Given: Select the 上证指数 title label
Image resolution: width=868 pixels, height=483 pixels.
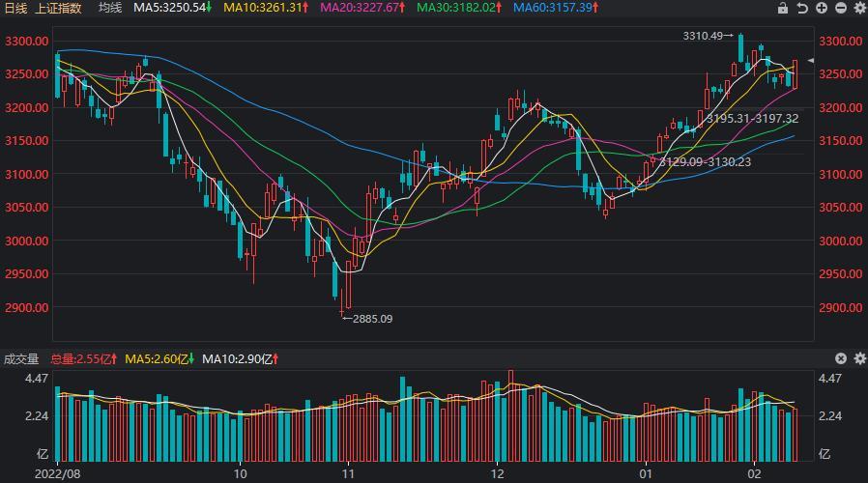Looking at the screenshot, I should [58, 8].
